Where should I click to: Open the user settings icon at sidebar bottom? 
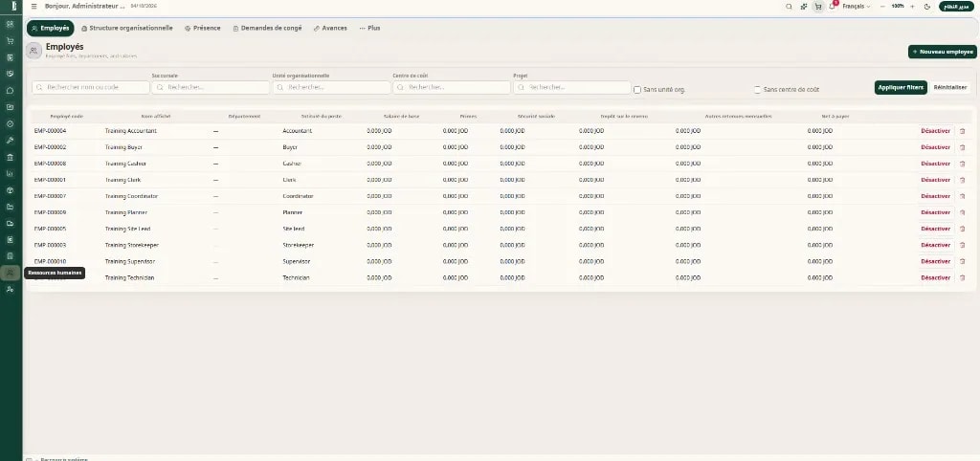(10, 289)
